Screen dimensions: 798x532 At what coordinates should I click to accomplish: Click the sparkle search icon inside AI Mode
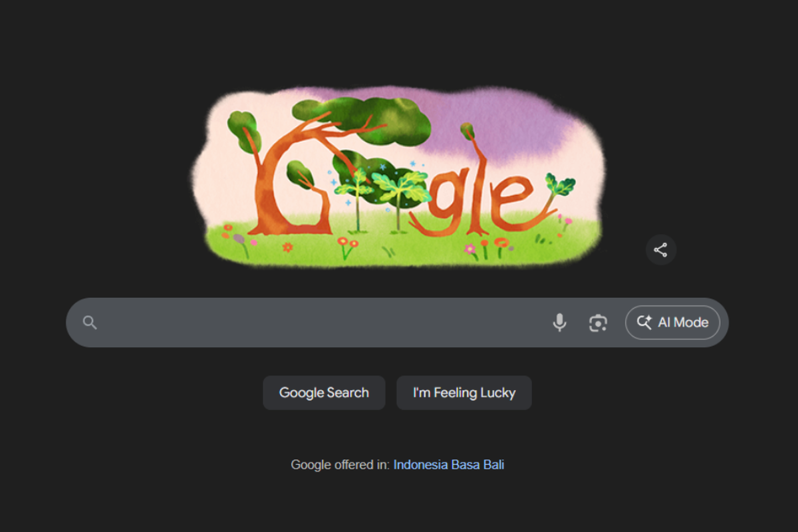pyautogui.click(x=644, y=323)
